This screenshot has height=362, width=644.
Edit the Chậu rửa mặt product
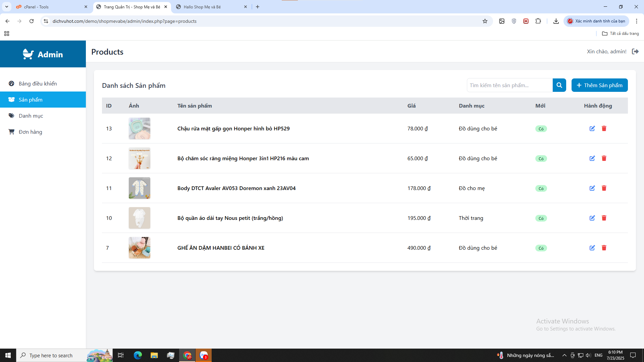click(x=592, y=128)
